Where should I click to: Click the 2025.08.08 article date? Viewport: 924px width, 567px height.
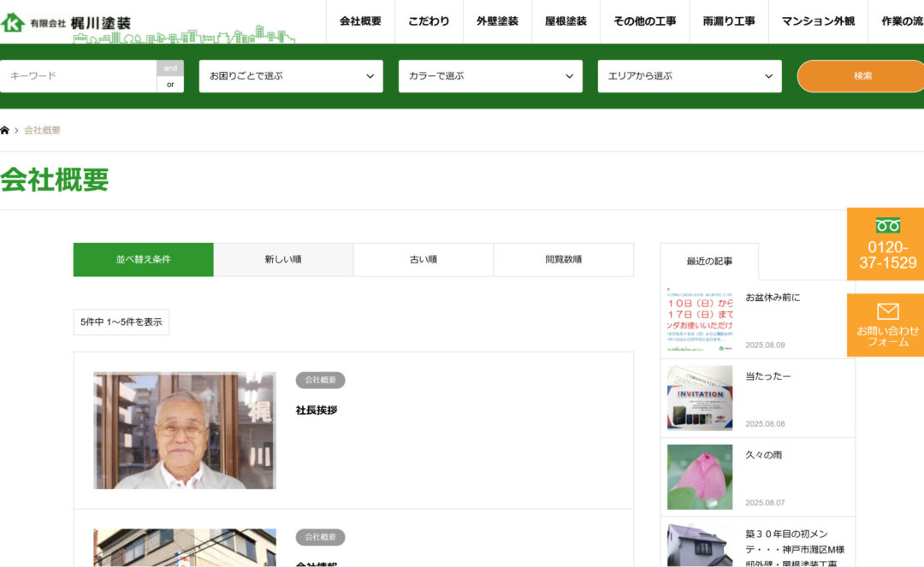pyautogui.click(x=765, y=424)
